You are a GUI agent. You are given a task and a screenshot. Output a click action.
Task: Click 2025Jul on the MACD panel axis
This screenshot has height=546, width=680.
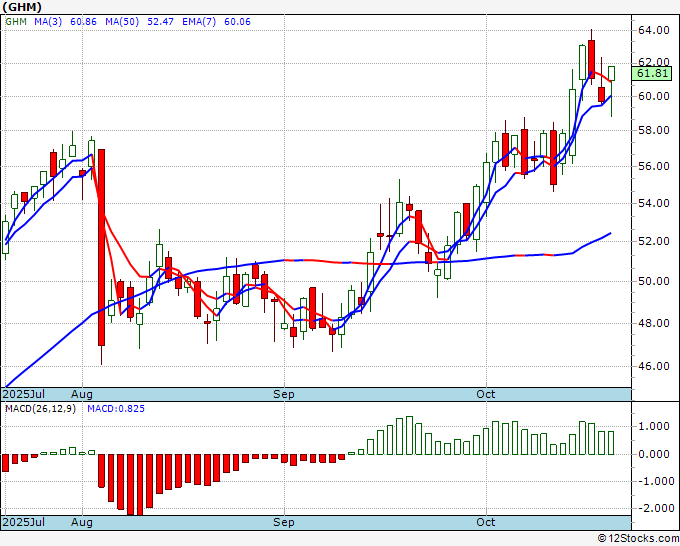pyautogui.click(x=24, y=522)
